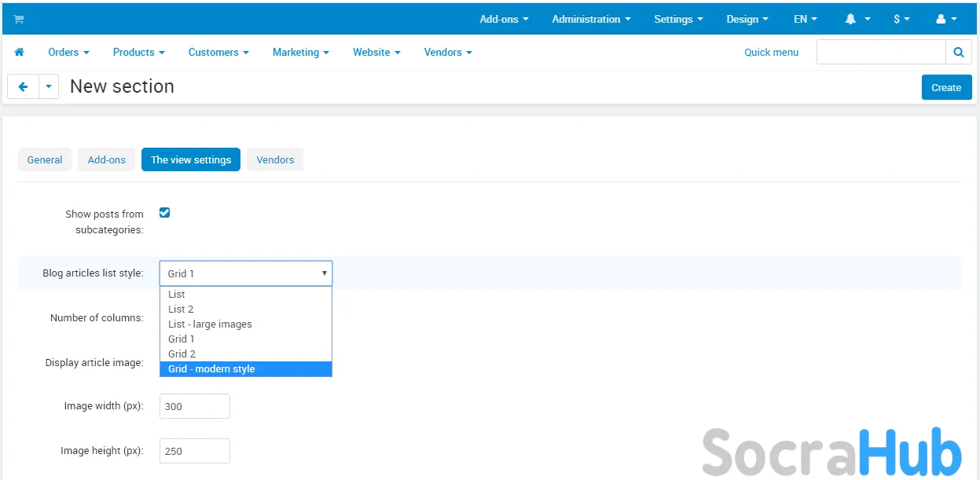The height and width of the screenshot is (480, 980).
Task: Open the currency dollar menu
Action: tap(901, 19)
